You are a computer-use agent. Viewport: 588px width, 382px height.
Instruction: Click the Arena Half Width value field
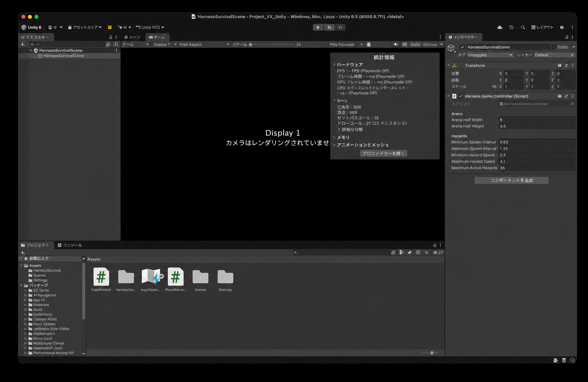pyautogui.click(x=537, y=120)
